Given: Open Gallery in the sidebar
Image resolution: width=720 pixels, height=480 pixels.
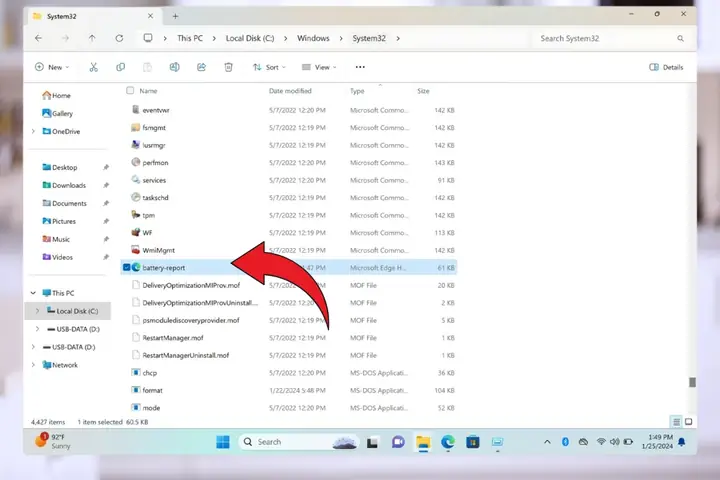Looking at the screenshot, I should pyautogui.click(x=57, y=113).
